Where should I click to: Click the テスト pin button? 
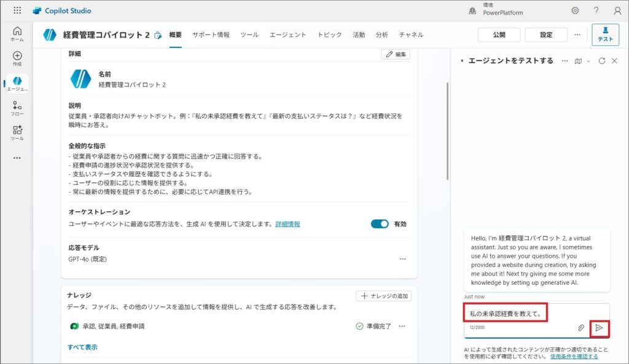tap(605, 34)
